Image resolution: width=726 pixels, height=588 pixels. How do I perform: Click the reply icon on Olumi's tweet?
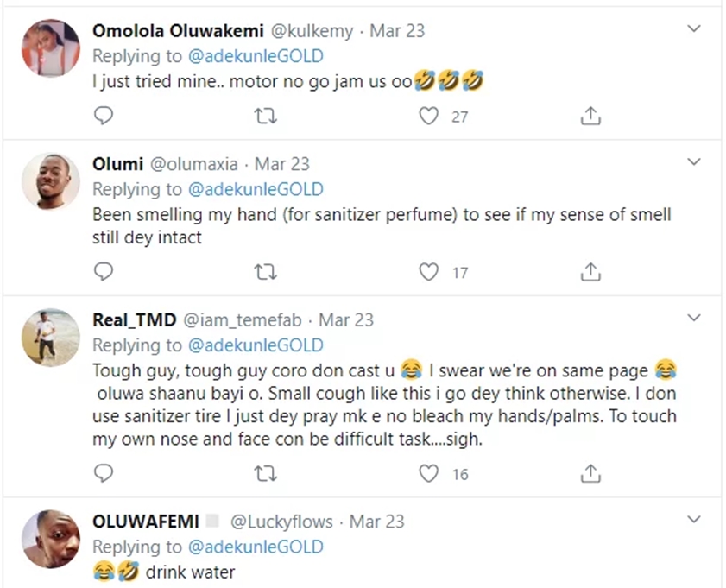pyautogui.click(x=104, y=271)
